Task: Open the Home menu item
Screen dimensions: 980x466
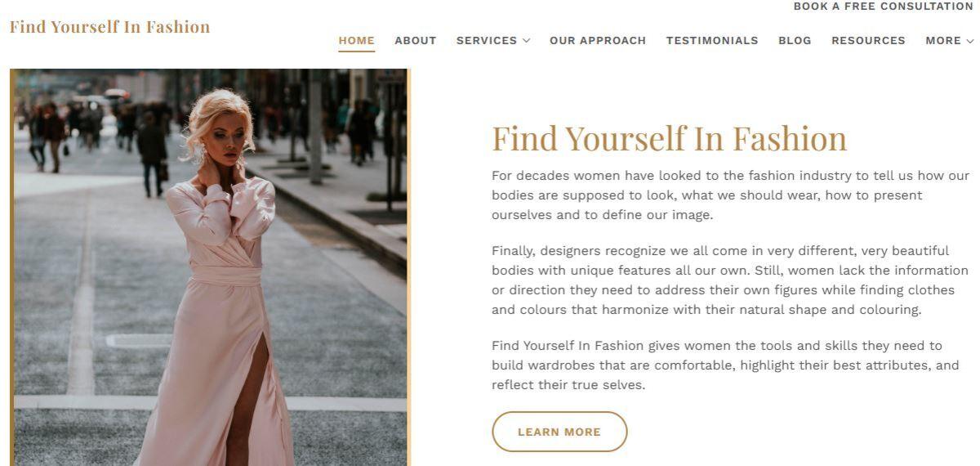Action: [x=357, y=40]
